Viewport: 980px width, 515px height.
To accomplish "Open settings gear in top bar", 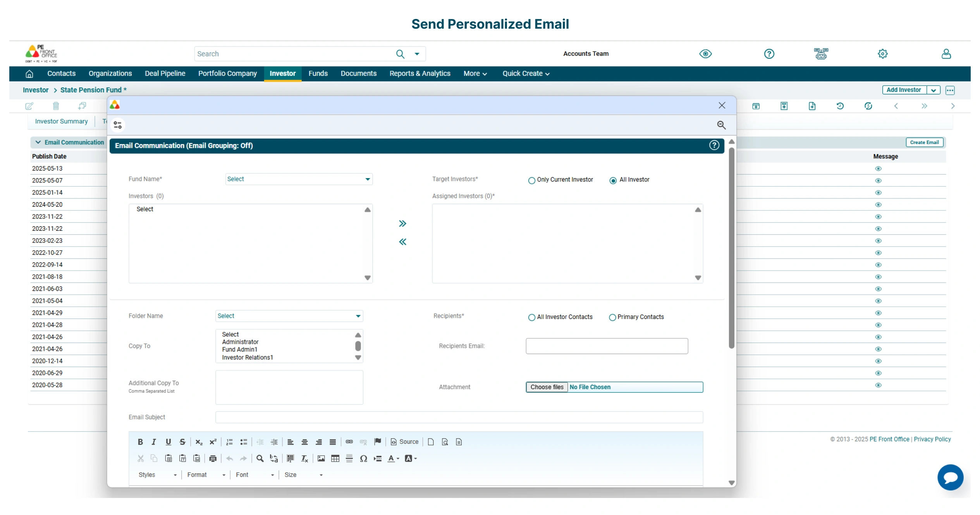I will point(882,54).
